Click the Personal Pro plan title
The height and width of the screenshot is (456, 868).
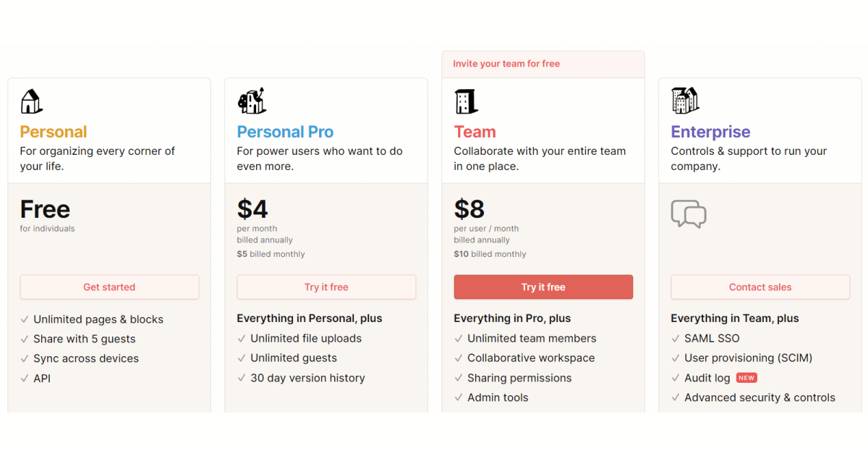tap(285, 132)
